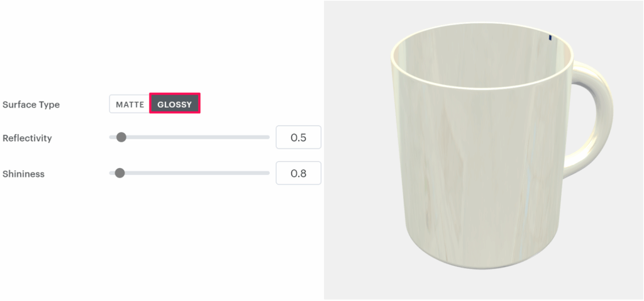Click the Shininess slider handle

[119, 173]
